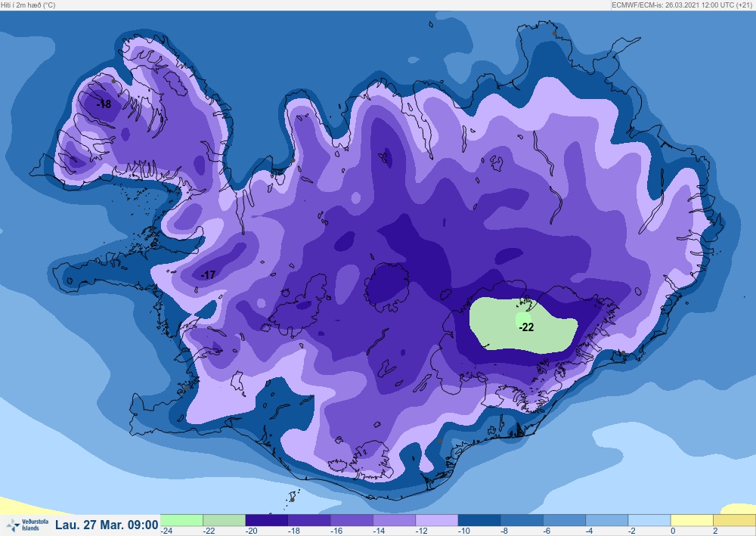
Task: Select yellow legend swatch between 0 and 2
Action: (692, 520)
